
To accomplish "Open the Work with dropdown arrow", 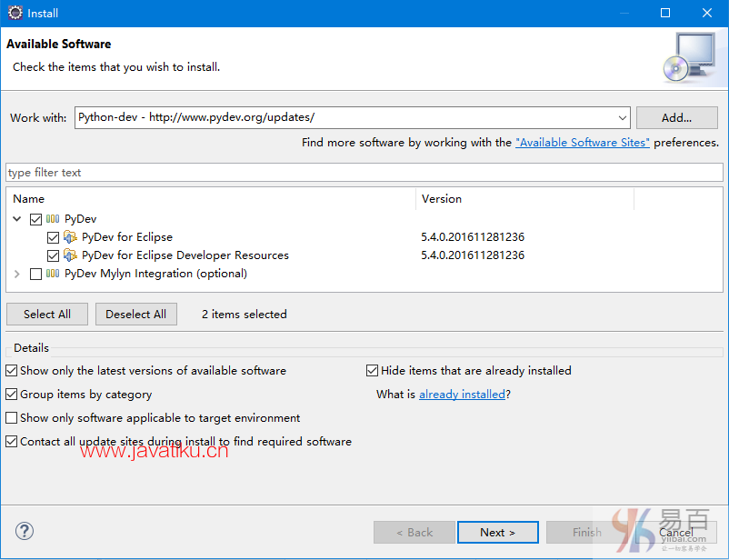I will [x=623, y=117].
